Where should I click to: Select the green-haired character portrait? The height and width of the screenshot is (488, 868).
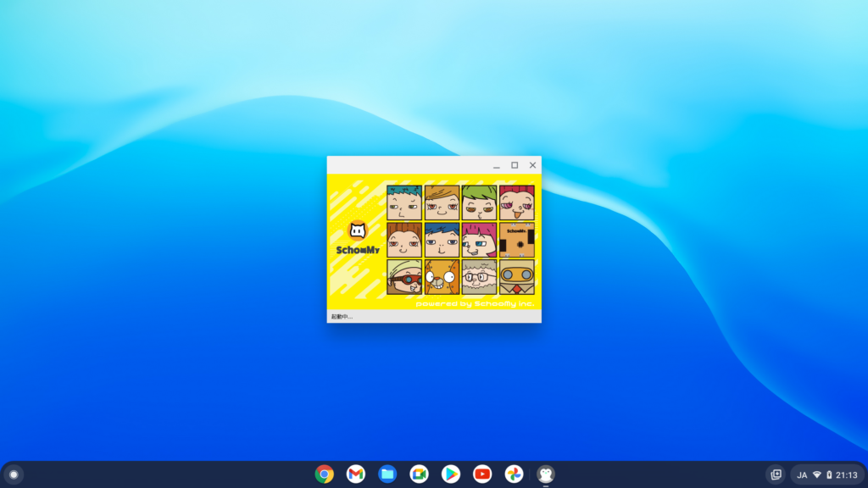[480, 202]
